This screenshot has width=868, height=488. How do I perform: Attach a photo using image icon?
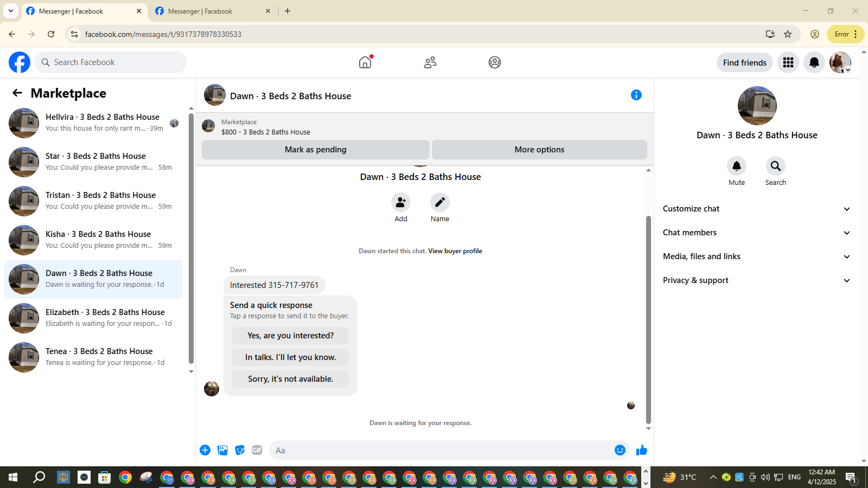pyautogui.click(x=222, y=450)
